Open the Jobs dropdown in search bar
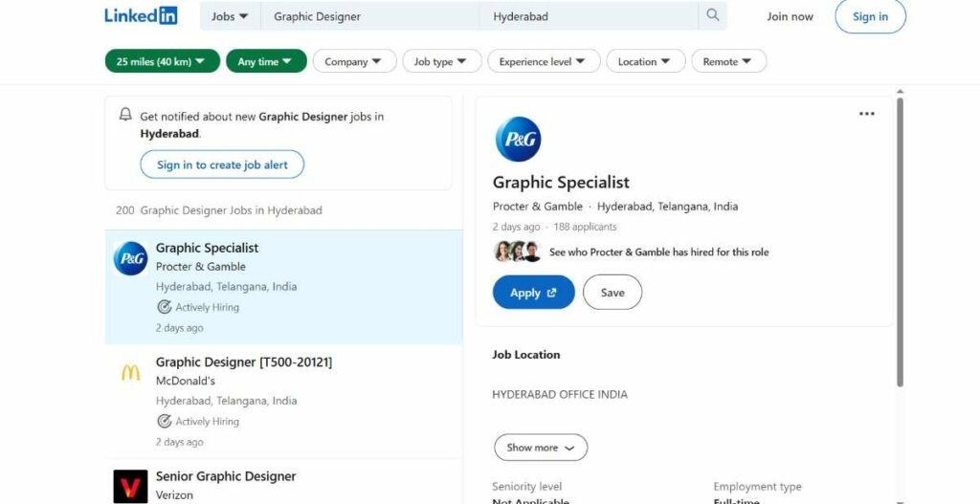This screenshot has height=504, width=980. [230, 16]
